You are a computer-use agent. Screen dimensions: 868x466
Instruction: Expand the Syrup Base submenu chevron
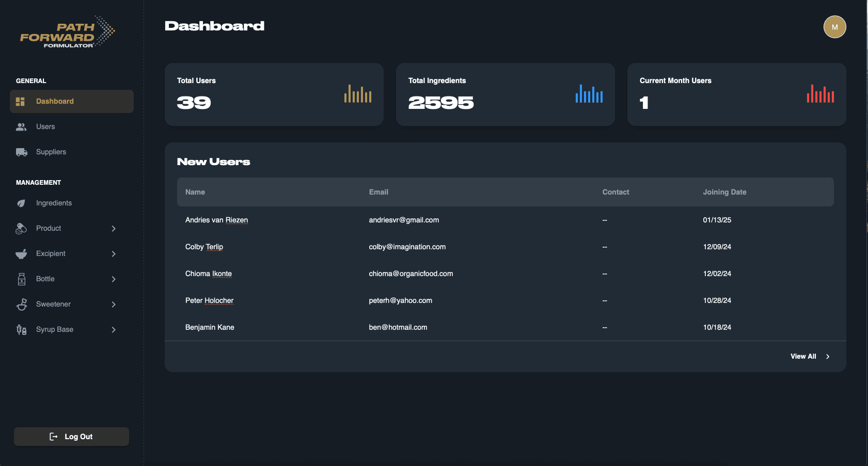[114, 330]
